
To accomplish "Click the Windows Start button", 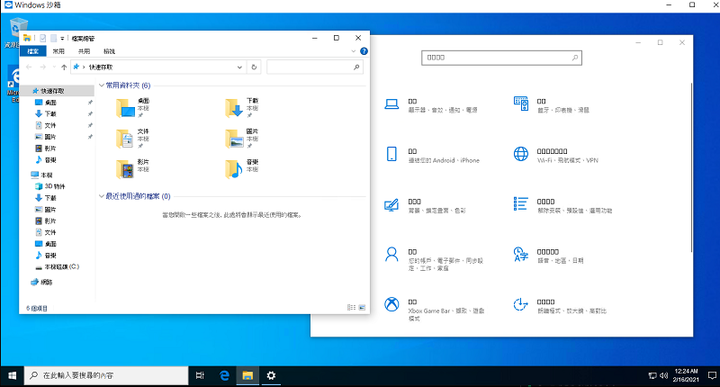I will pos(12,376).
